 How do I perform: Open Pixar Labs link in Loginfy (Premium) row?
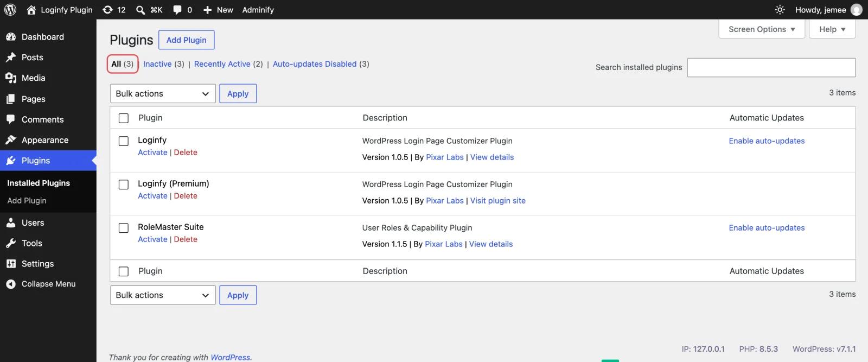(x=445, y=201)
